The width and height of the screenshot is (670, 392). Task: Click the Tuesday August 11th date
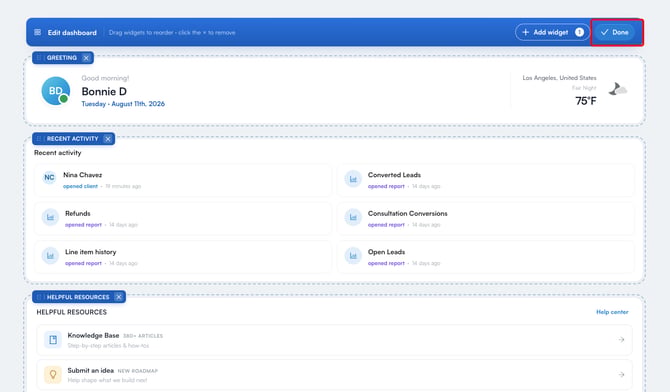tap(123, 104)
